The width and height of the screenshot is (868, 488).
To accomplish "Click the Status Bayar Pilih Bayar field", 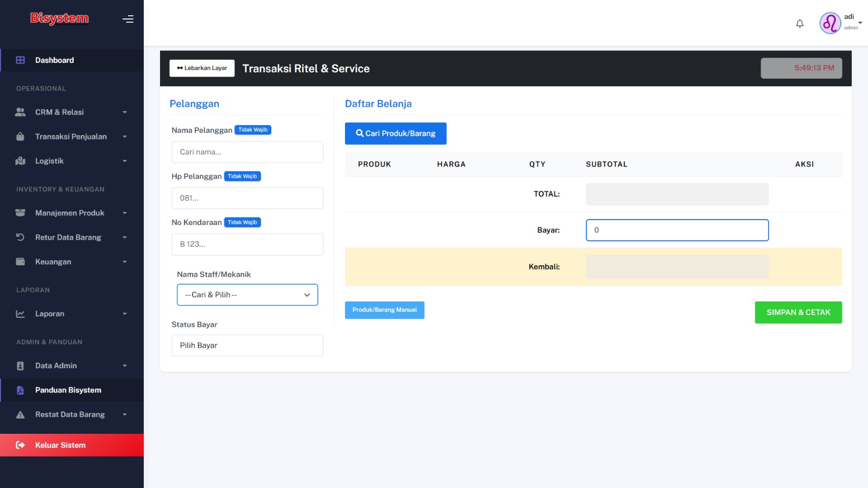I will tap(247, 345).
